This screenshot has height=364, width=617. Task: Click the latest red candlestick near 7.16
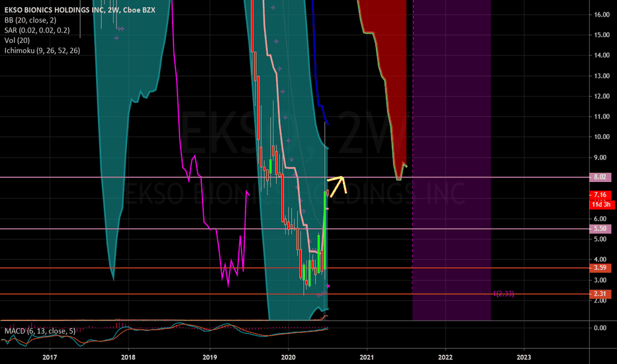tap(328, 193)
